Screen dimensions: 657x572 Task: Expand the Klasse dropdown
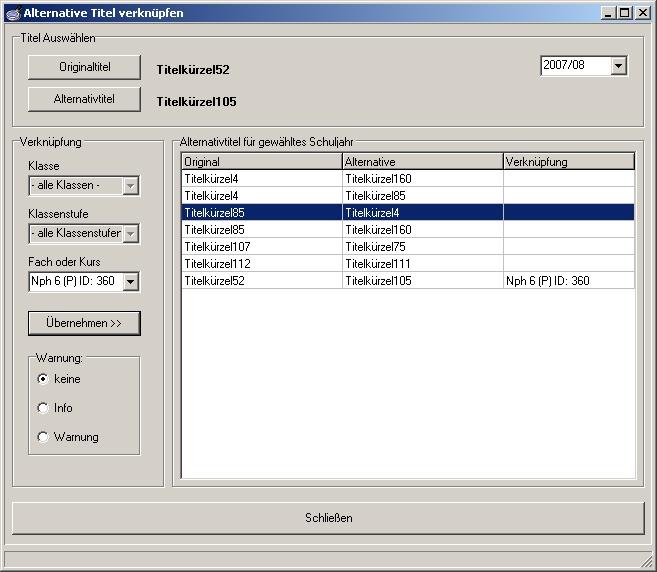coord(130,186)
